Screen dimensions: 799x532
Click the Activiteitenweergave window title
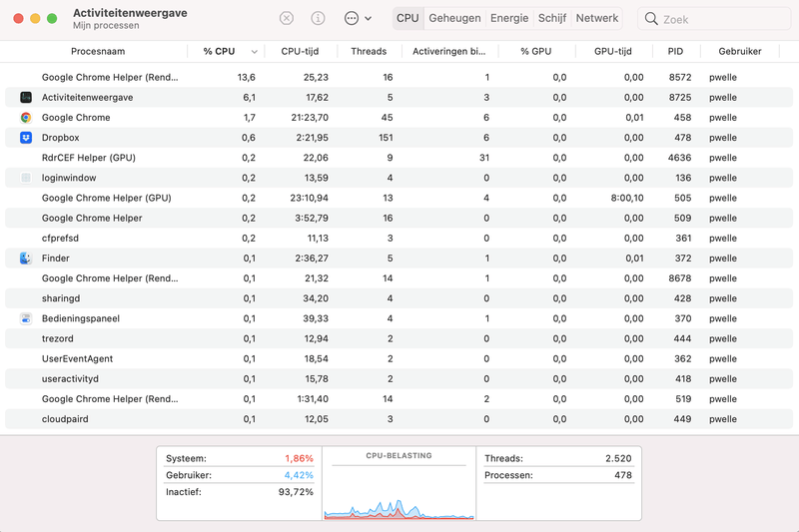(130, 13)
